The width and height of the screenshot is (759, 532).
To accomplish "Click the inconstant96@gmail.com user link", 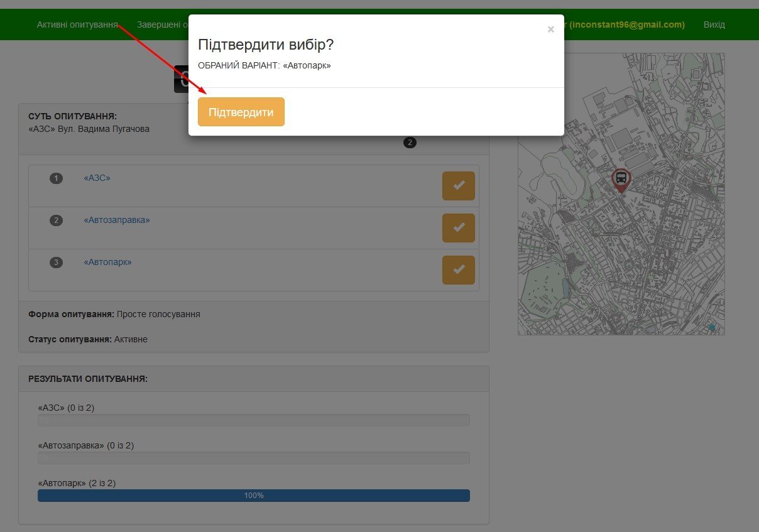I will coord(626,24).
